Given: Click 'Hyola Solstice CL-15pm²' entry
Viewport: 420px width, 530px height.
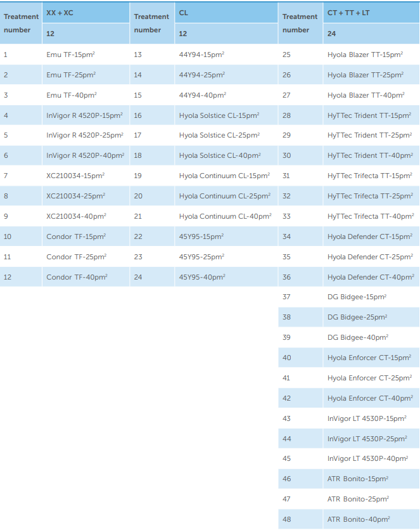Looking at the screenshot, I should [x=226, y=115].
